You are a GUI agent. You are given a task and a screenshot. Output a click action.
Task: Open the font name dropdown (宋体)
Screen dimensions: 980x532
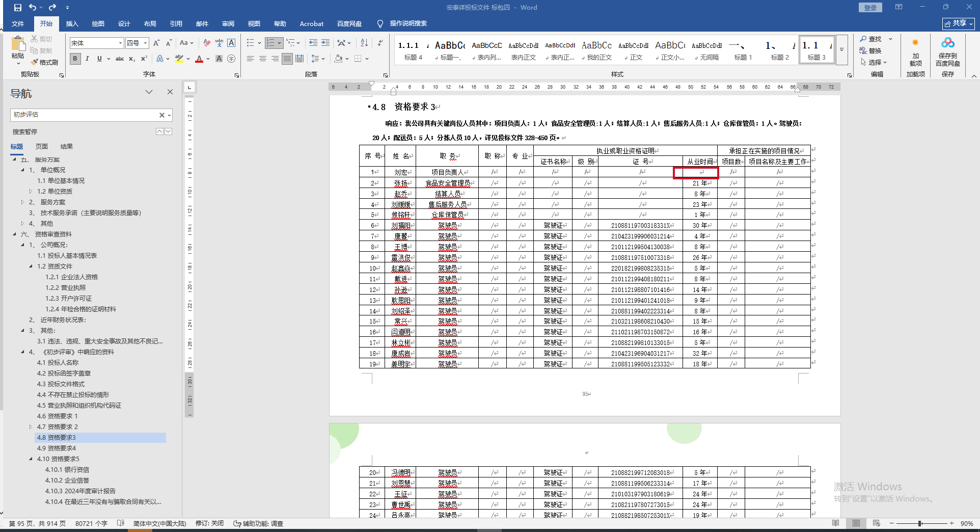[x=120, y=43]
